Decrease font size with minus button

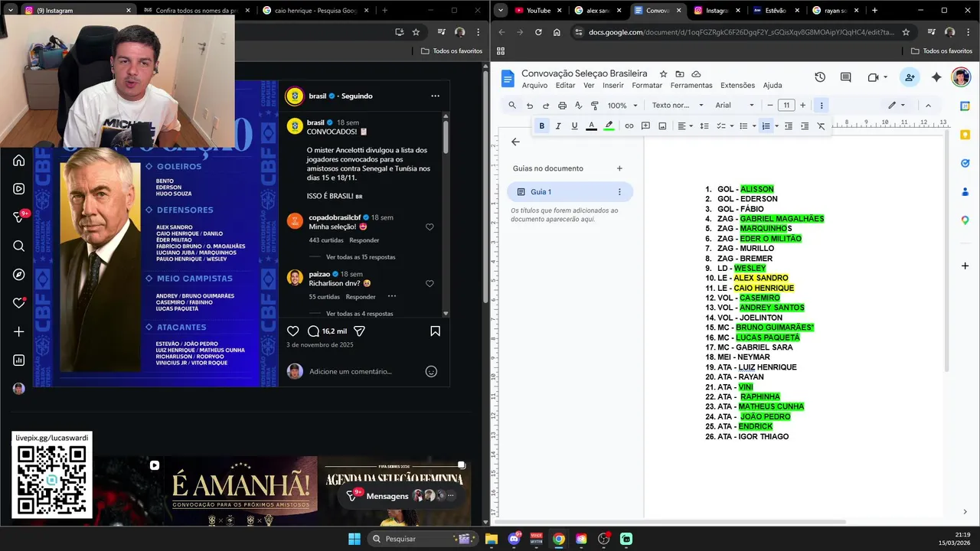pos(769,105)
